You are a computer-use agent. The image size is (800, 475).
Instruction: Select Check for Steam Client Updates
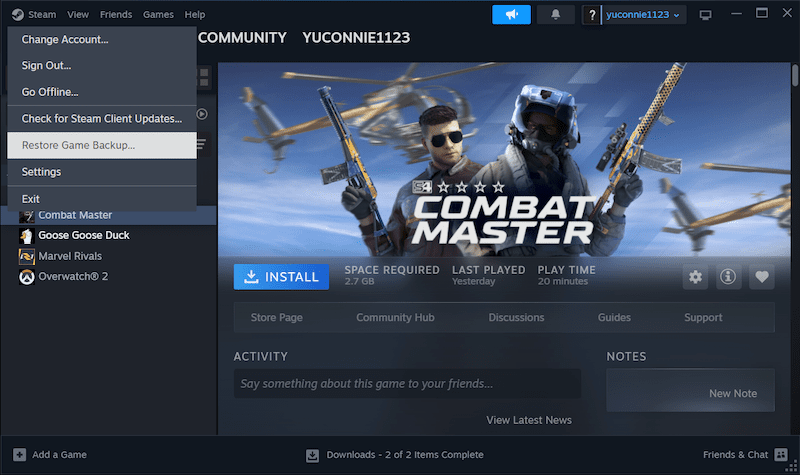click(x=102, y=119)
